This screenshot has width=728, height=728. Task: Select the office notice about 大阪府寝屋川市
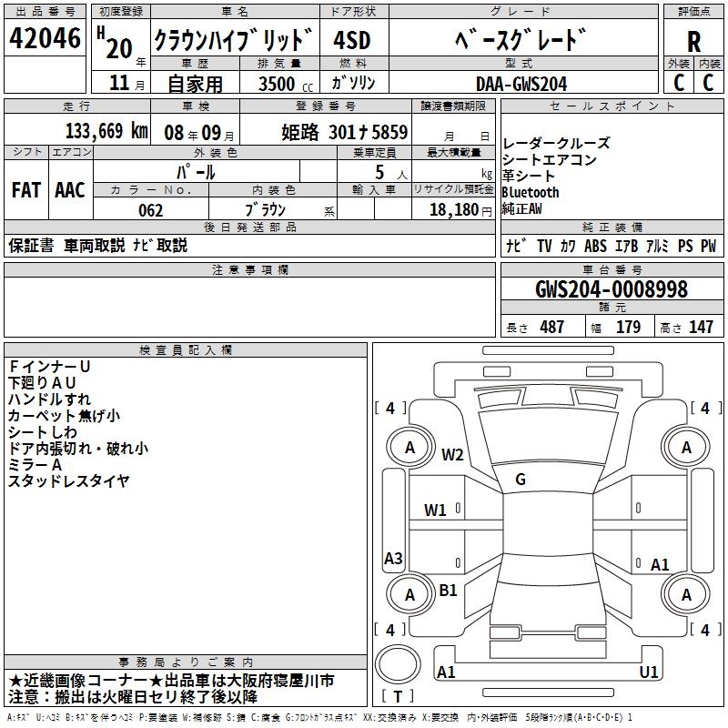(171, 681)
